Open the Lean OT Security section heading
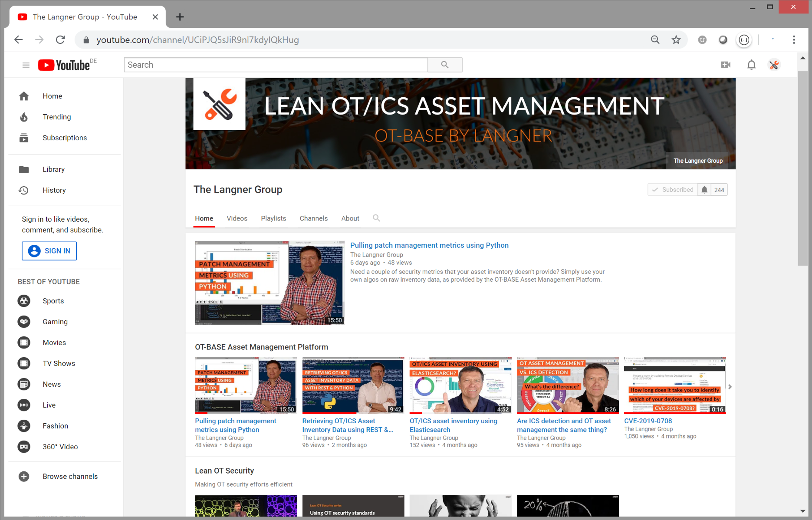The height and width of the screenshot is (520, 812). 224,471
